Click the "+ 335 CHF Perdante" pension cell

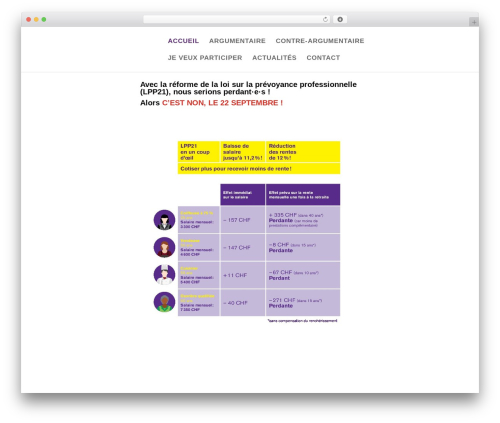[303, 220]
